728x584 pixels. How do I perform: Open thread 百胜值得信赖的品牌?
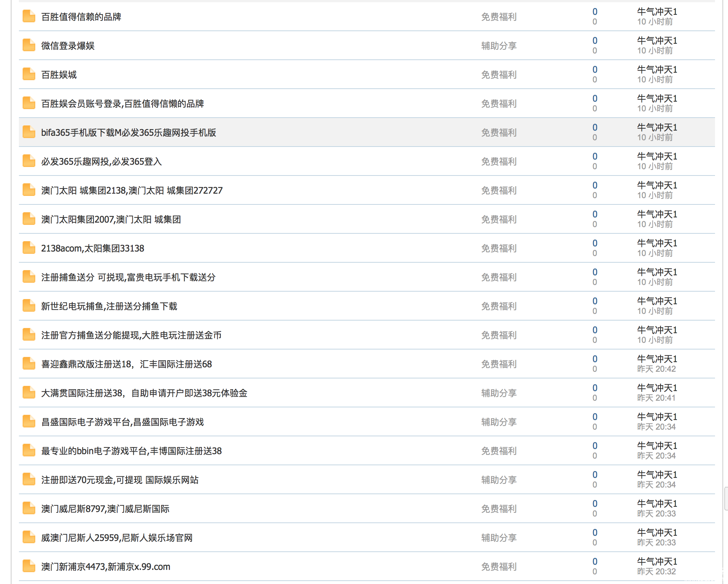[81, 17]
